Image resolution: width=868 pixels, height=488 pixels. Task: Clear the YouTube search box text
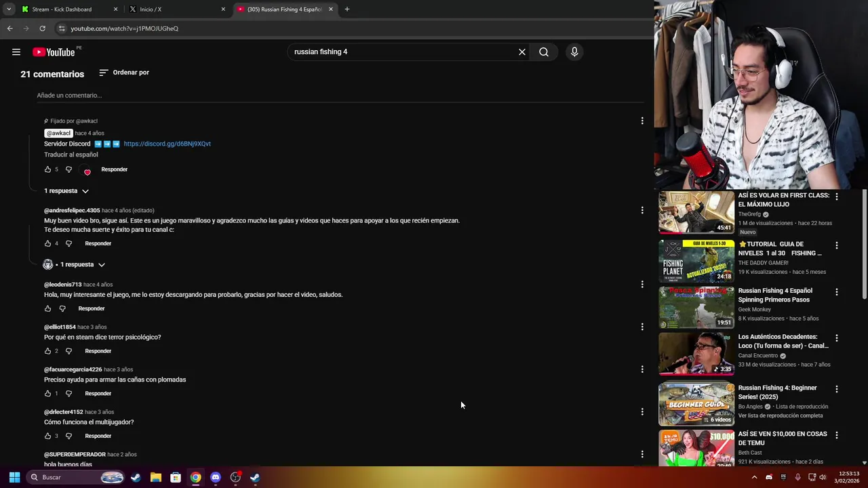coord(522,52)
